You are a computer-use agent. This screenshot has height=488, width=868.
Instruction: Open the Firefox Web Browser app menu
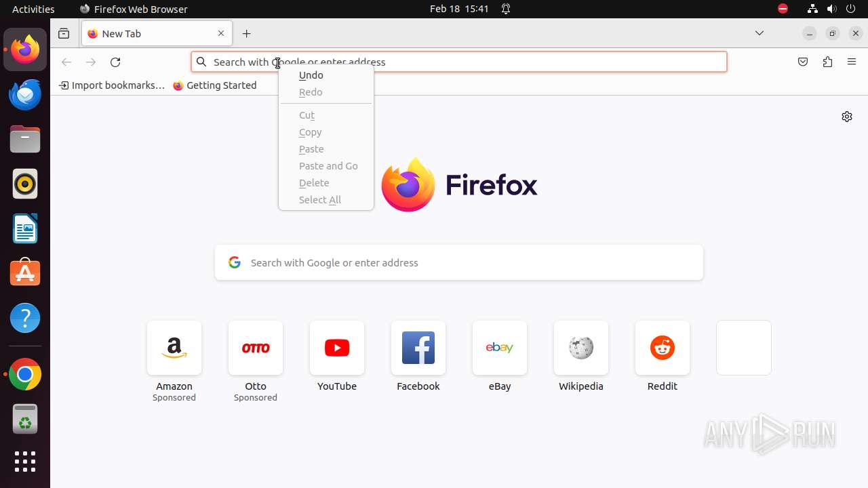click(134, 9)
